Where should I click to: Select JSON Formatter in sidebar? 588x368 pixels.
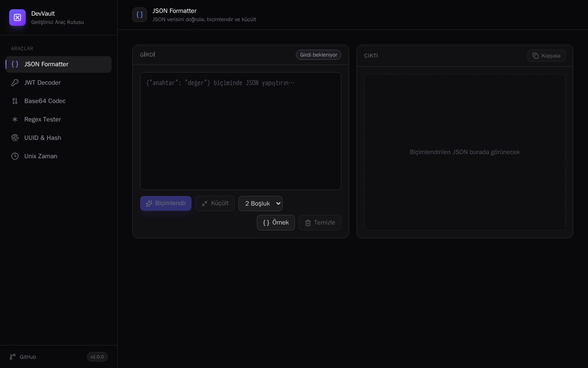(x=59, y=64)
